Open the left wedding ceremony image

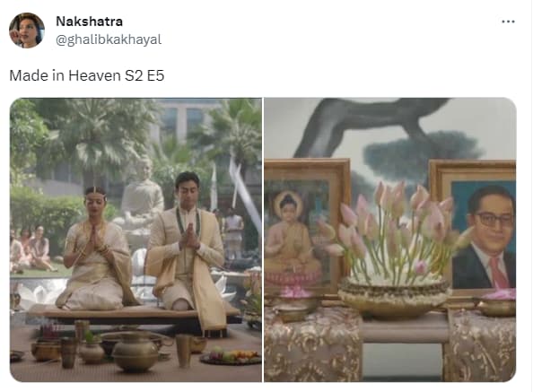(135, 240)
